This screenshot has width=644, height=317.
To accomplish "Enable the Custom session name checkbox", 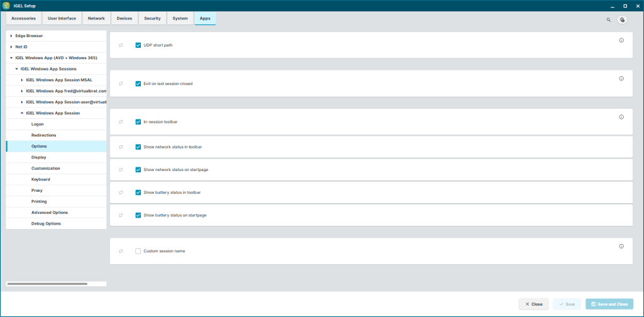I will pos(138,251).
